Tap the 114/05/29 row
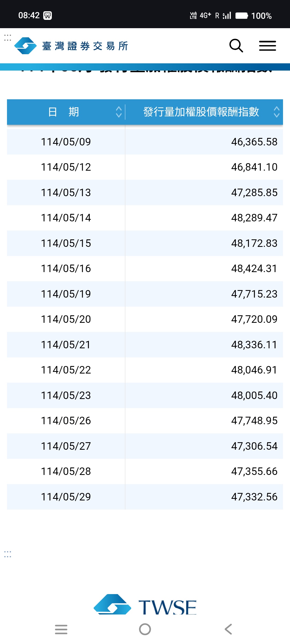The image size is (290, 644). [x=145, y=497]
